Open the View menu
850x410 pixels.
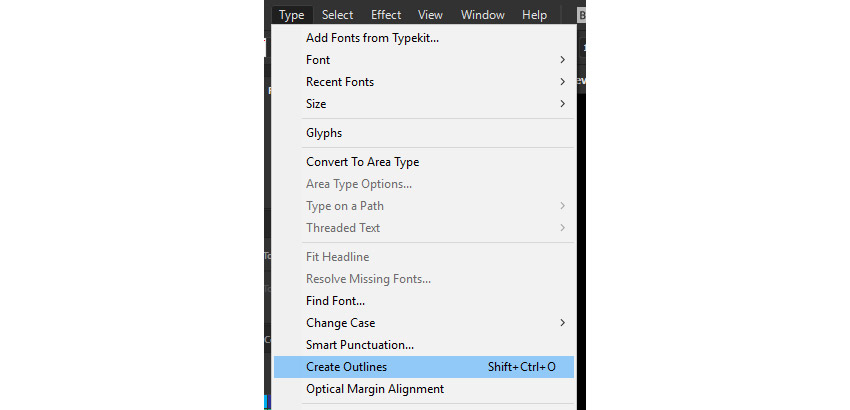pyautogui.click(x=430, y=15)
